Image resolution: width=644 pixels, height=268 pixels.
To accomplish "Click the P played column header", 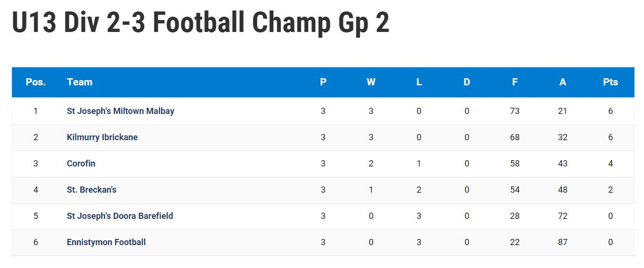I will (323, 82).
